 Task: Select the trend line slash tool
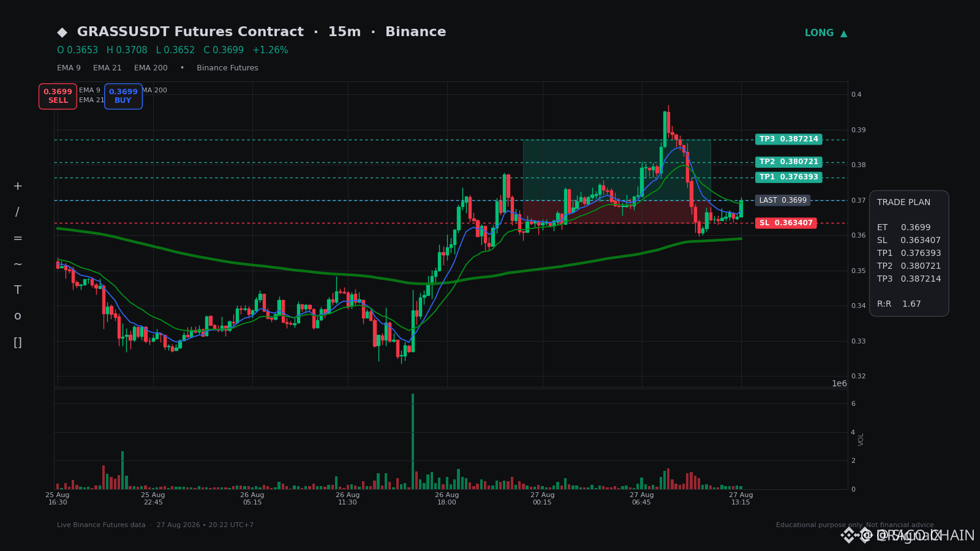18,212
